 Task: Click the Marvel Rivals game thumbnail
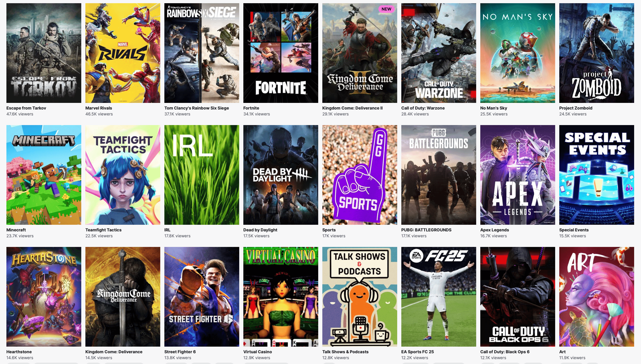click(x=123, y=53)
